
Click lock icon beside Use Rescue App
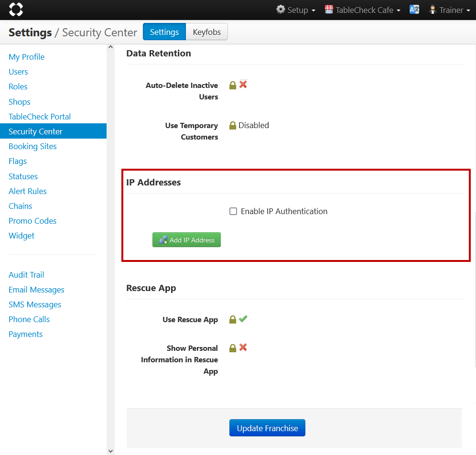tap(233, 319)
